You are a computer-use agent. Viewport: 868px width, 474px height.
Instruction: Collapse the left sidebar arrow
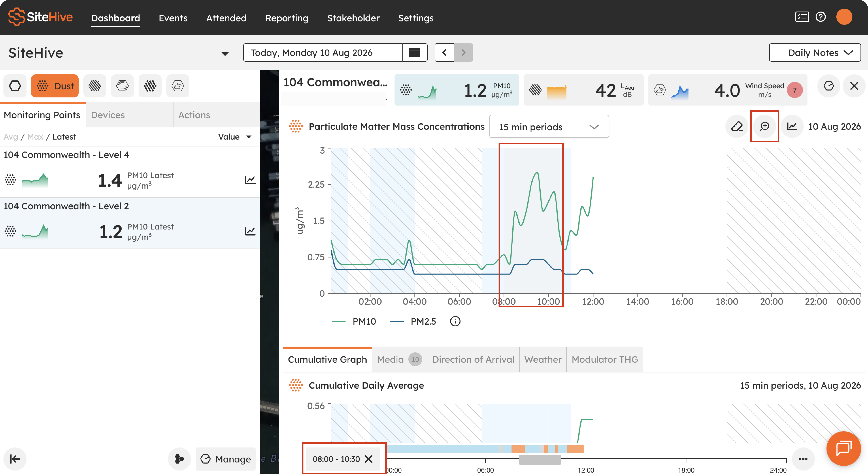point(15,459)
